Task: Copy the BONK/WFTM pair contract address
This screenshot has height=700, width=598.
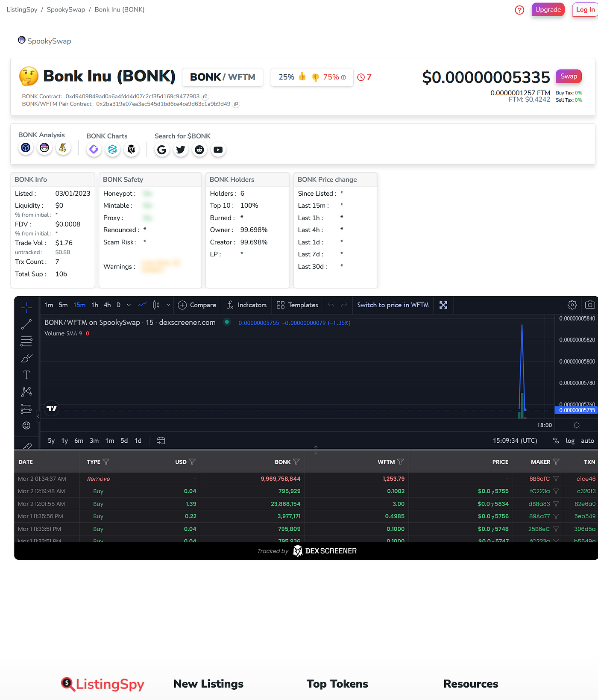Action: (x=236, y=104)
